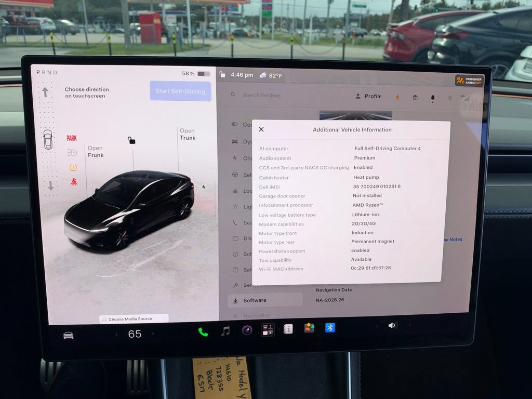Select the forward drive arrow on the gear strip
This screenshot has width=532, height=399.
coord(45,92)
